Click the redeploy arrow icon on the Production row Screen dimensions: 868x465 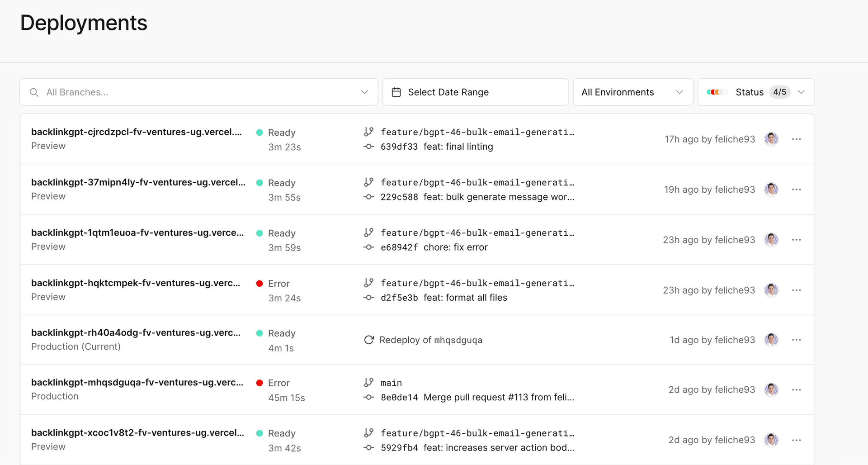369,340
